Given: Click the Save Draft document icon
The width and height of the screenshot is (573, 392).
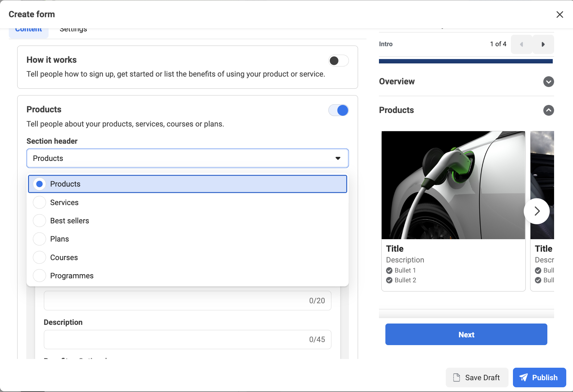Looking at the screenshot, I should point(457,377).
